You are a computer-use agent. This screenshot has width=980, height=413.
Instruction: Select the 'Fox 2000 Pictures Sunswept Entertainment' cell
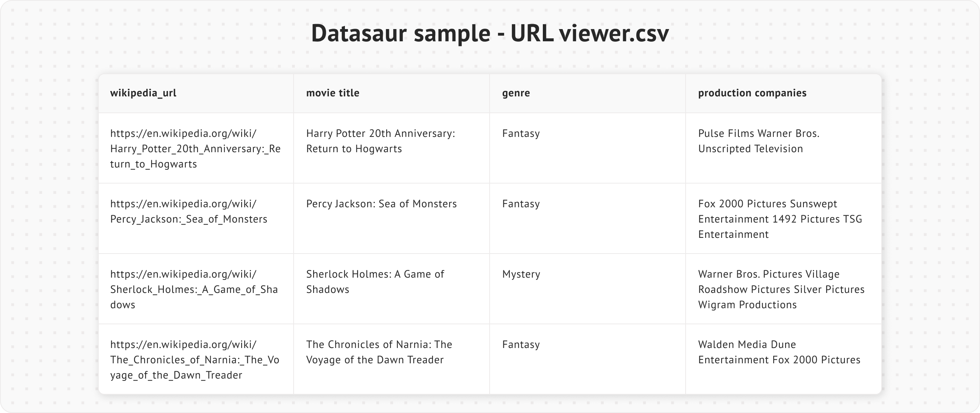pyautogui.click(x=780, y=219)
